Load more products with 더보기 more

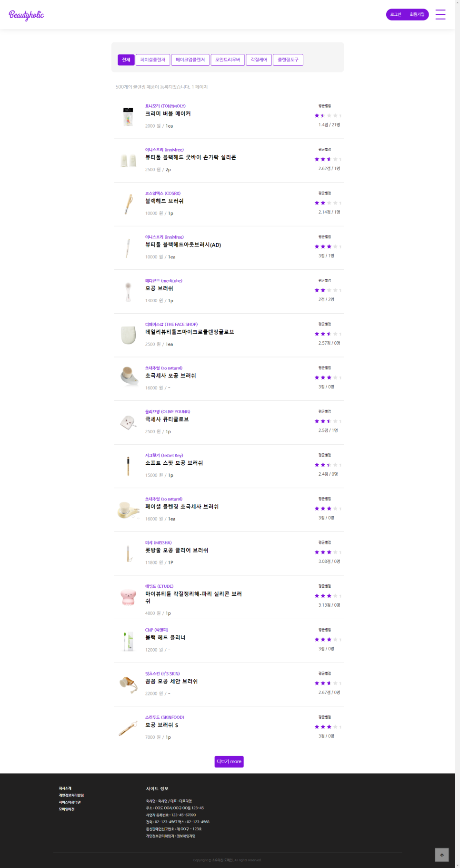point(229,761)
